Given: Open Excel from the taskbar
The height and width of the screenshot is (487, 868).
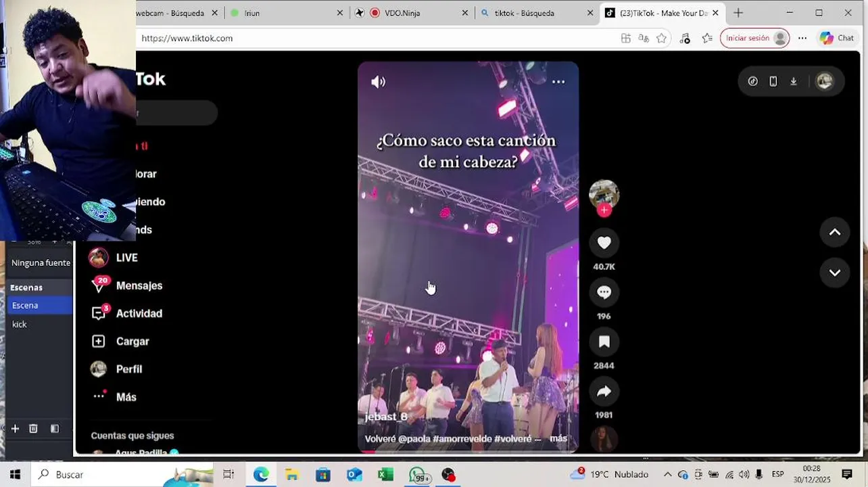Looking at the screenshot, I should (x=385, y=475).
